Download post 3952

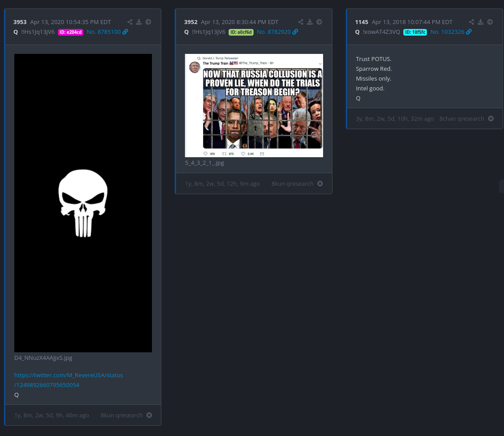point(310,22)
